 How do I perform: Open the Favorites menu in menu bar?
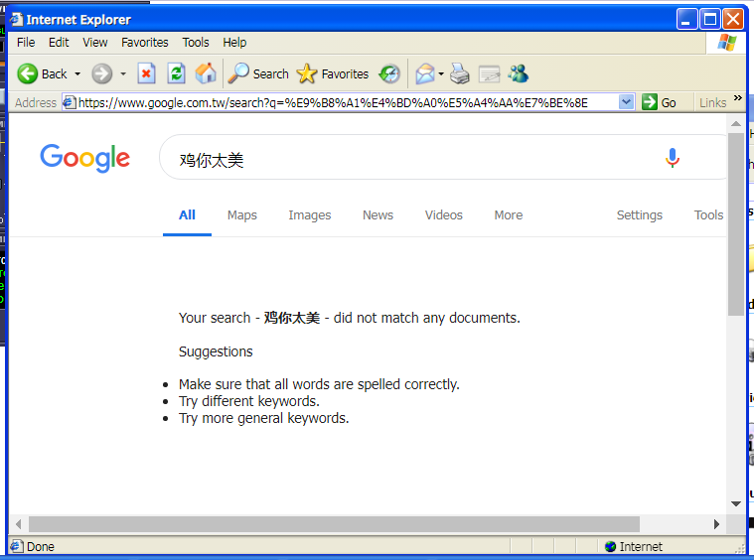click(145, 43)
